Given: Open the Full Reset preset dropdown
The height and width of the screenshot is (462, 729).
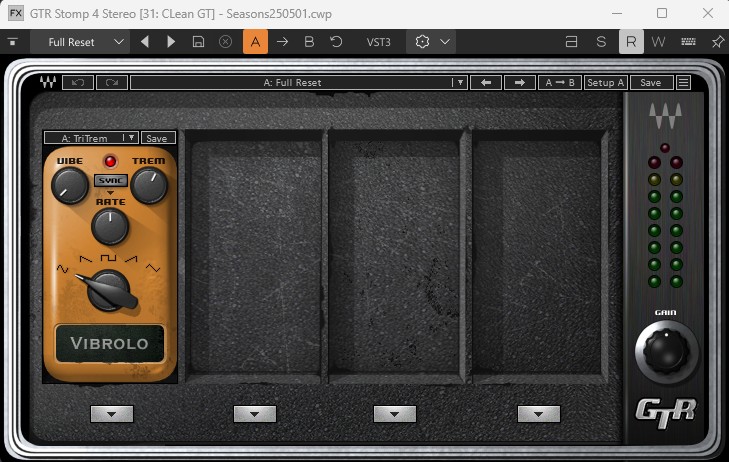Looking at the screenshot, I should coord(80,42).
